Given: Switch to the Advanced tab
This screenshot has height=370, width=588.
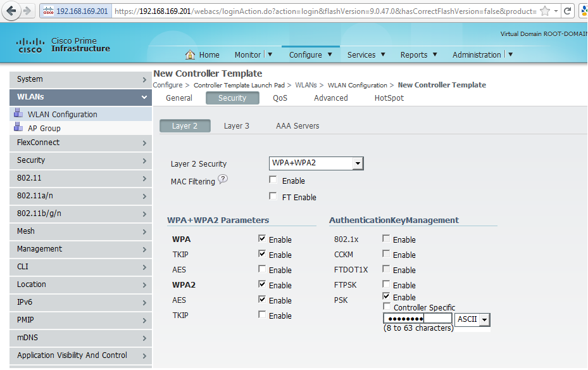Looking at the screenshot, I should pos(331,98).
